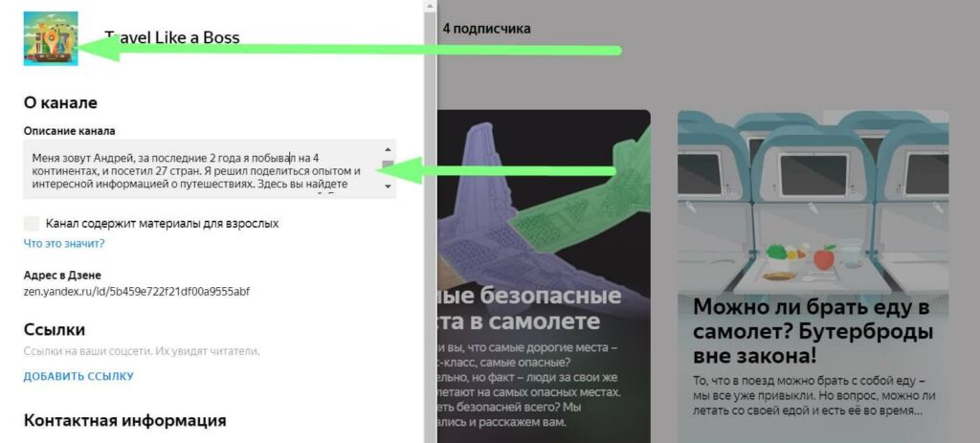Image resolution: width=980 pixels, height=443 pixels.
Task: Click the 'ДОБАВИТЬ ССЫЛКУ' link
Action: click(x=78, y=376)
